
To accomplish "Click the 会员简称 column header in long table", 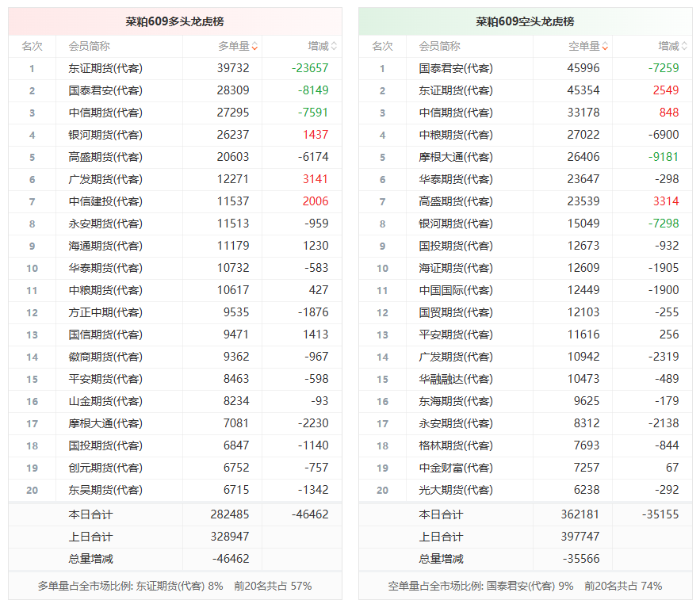I will click(90, 46).
